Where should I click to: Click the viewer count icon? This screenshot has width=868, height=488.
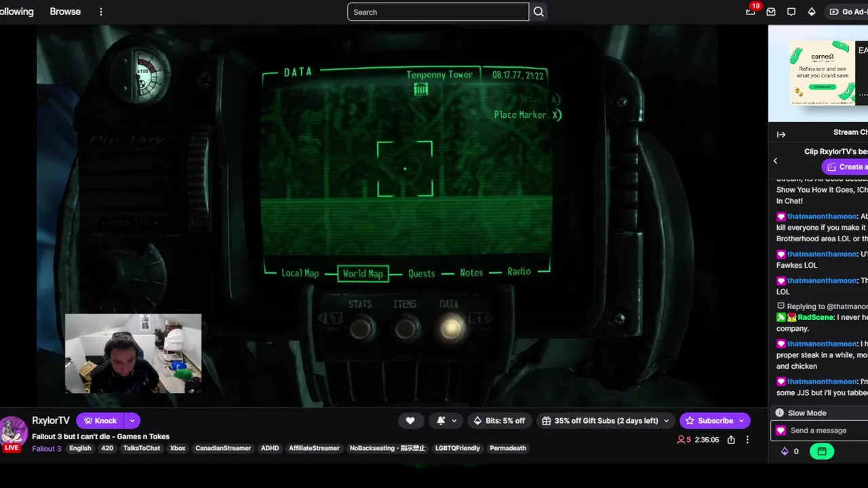[x=681, y=440]
